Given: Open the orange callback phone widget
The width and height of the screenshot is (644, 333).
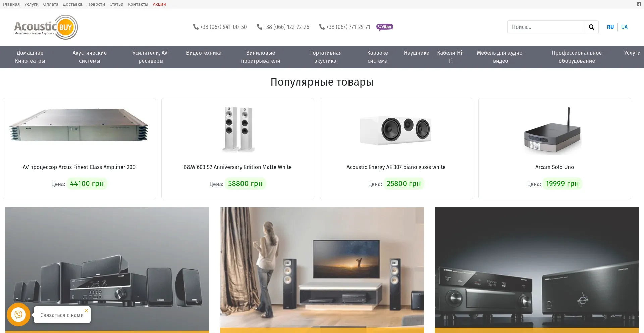Looking at the screenshot, I should pos(18,315).
